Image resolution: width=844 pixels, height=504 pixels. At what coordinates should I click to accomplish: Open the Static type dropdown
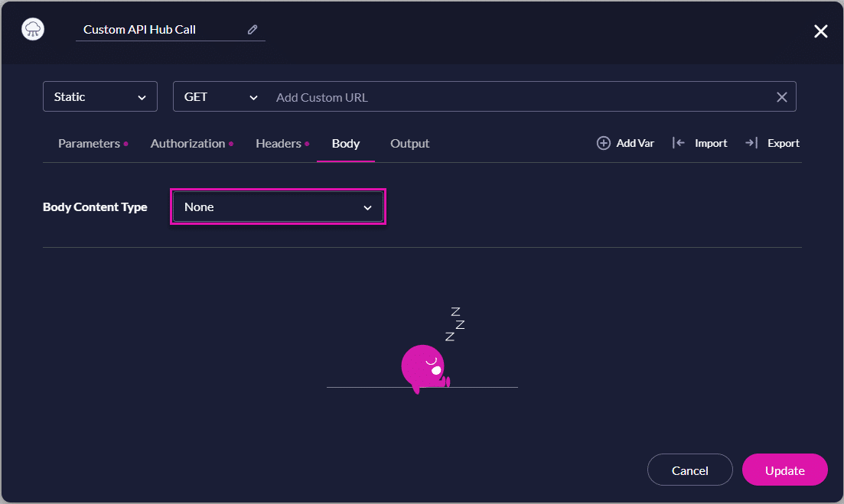click(100, 97)
